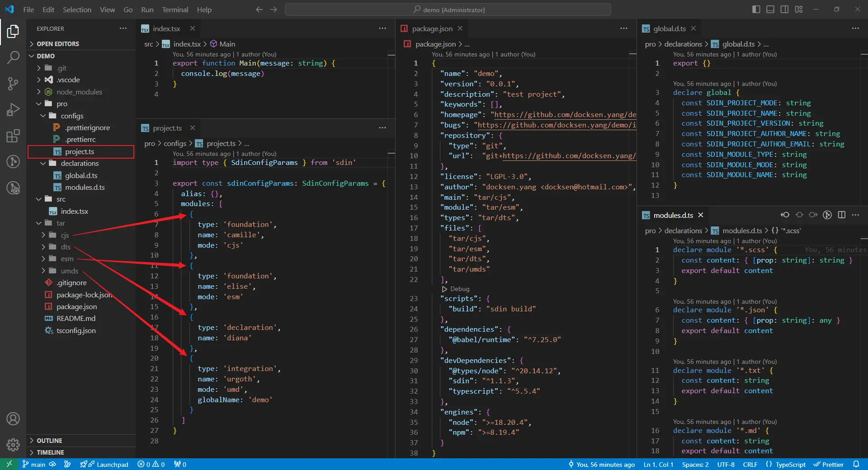The height and width of the screenshot is (470, 868).
Task: Toggle file blame in the modules.d.ts toolbar
Action: tap(827, 215)
